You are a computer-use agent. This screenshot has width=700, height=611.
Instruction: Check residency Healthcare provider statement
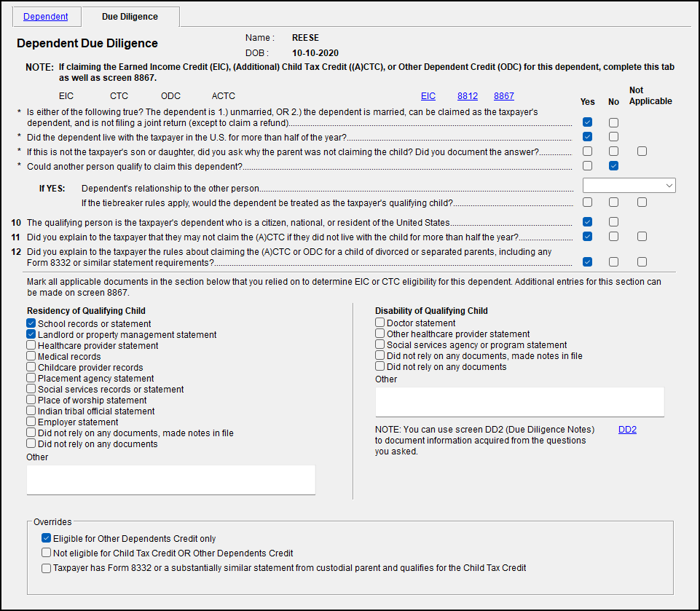(31, 345)
